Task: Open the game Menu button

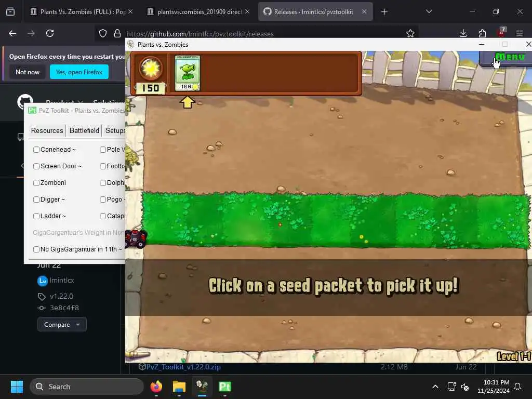Action: click(x=507, y=58)
